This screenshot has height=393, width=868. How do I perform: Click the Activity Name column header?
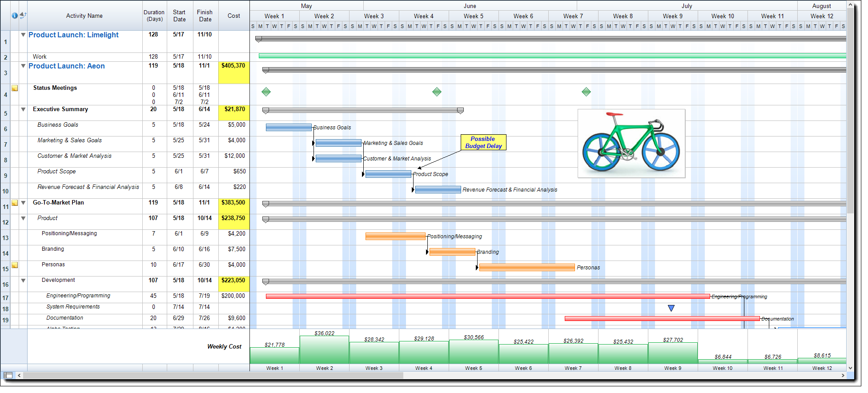pyautogui.click(x=84, y=16)
